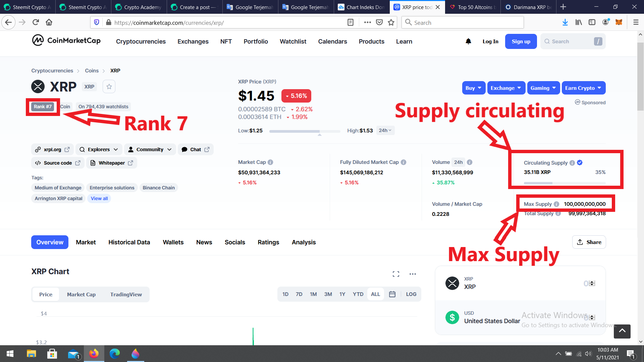The width and height of the screenshot is (644, 362).
Task: Reload the page in Firefox
Action: tap(36, 22)
